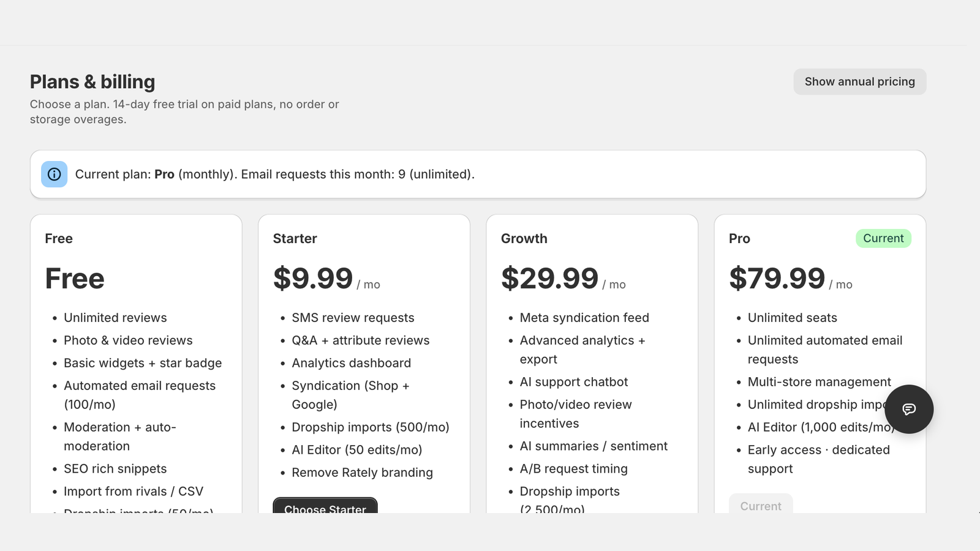Click the Growth plan title
Image resolution: width=980 pixels, height=551 pixels.
coord(524,239)
